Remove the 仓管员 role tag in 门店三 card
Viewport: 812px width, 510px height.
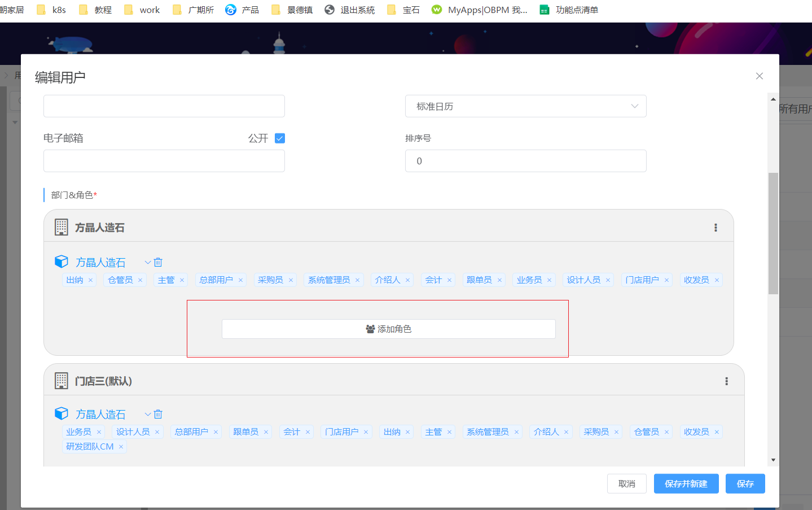666,432
